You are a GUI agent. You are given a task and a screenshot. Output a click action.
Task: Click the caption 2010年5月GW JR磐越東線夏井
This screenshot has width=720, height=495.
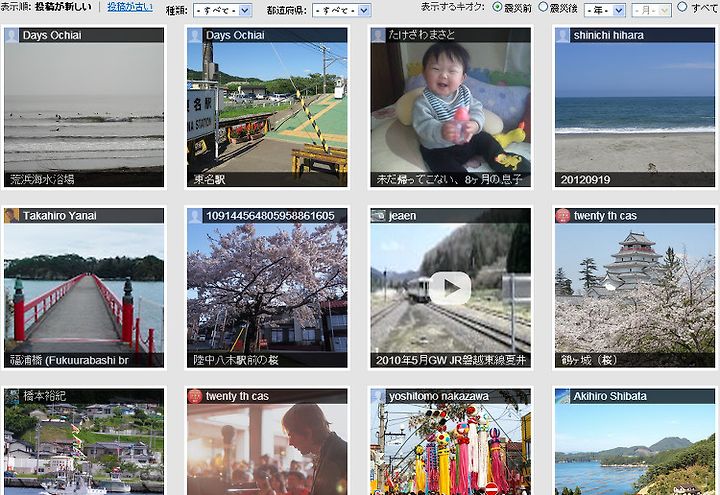(x=450, y=360)
